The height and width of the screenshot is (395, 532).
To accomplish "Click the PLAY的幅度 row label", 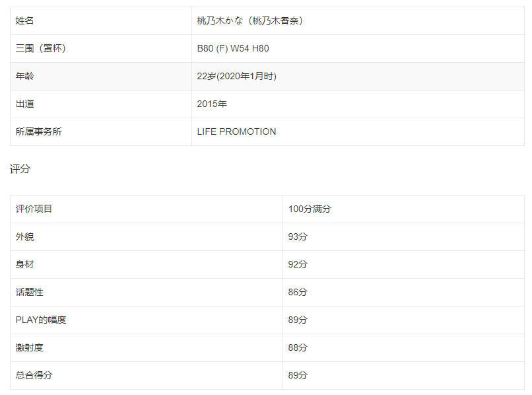I will coord(41,320).
